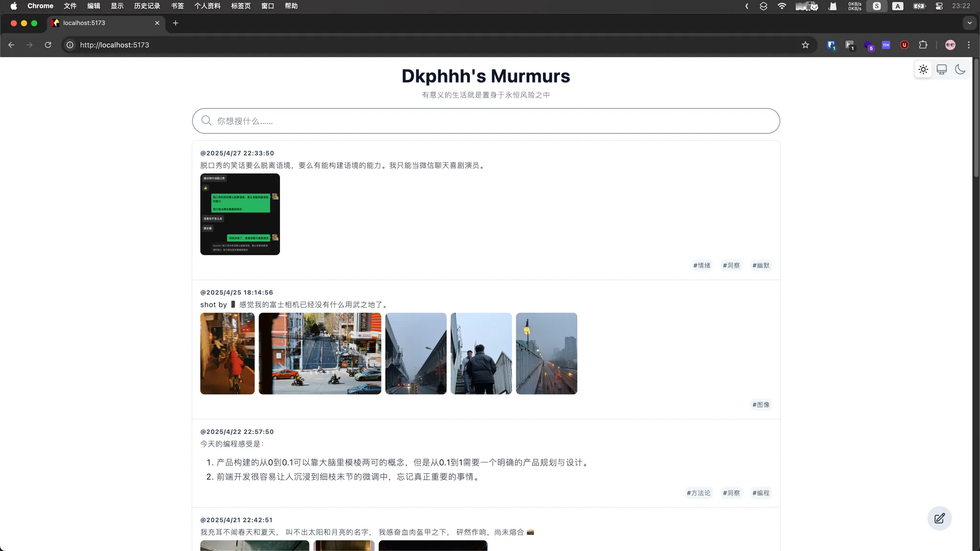The image size is (980, 551).
Task: Expand hidden menu bar items chevron
Action: (x=747, y=6)
